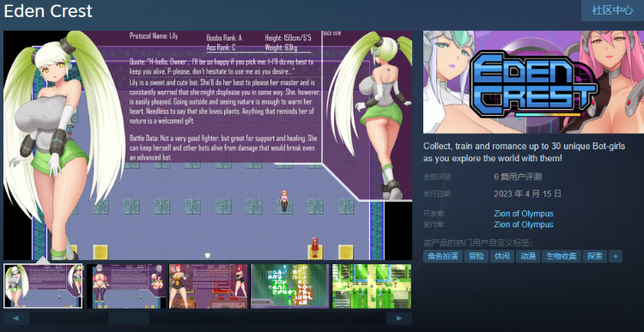This screenshot has height=332, width=644.
Task: Click the 全部评测 label
Action: click(438, 178)
